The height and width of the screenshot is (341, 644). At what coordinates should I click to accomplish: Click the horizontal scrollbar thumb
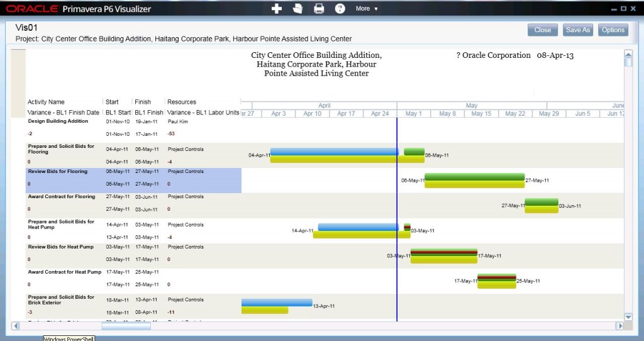click(126, 326)
